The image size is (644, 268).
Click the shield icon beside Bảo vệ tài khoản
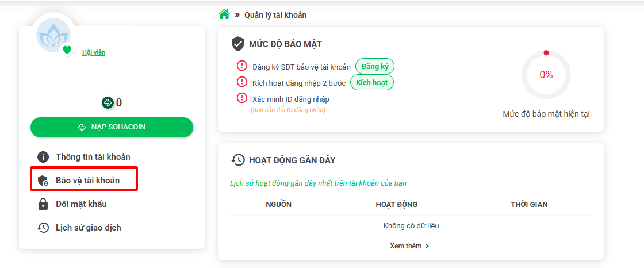pyautogui.click(x=43, y=181)
